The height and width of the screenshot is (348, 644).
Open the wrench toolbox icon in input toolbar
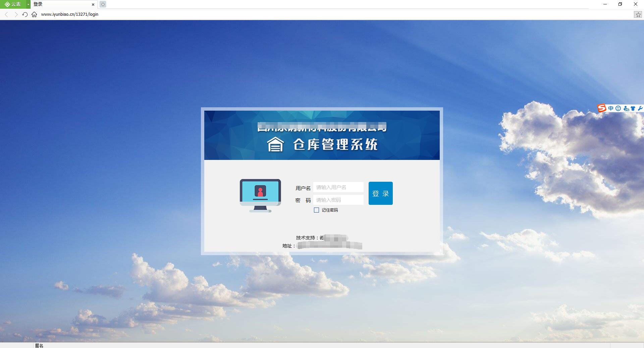pos(641,108)
